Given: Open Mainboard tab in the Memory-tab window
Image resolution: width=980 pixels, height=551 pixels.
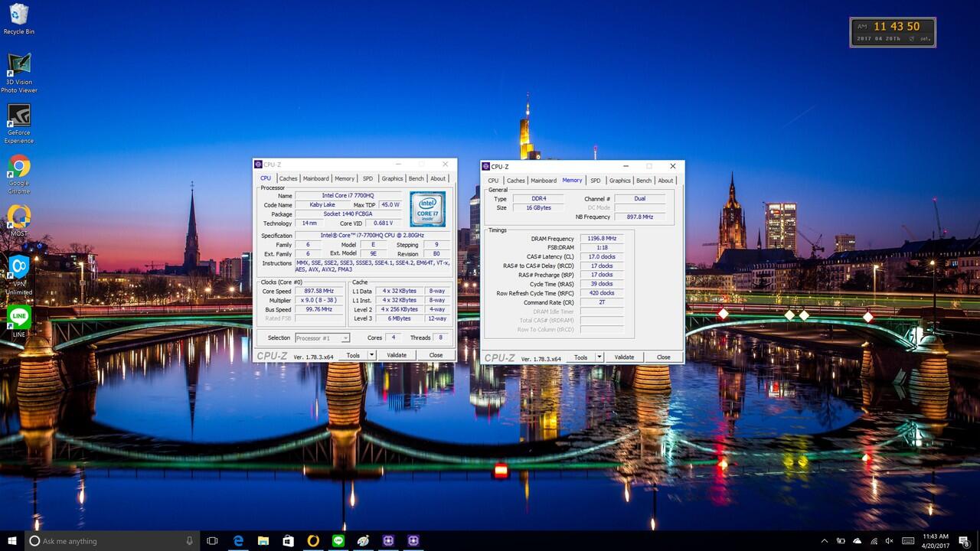Looking at the screenshot, I should (x=544, y=181).
